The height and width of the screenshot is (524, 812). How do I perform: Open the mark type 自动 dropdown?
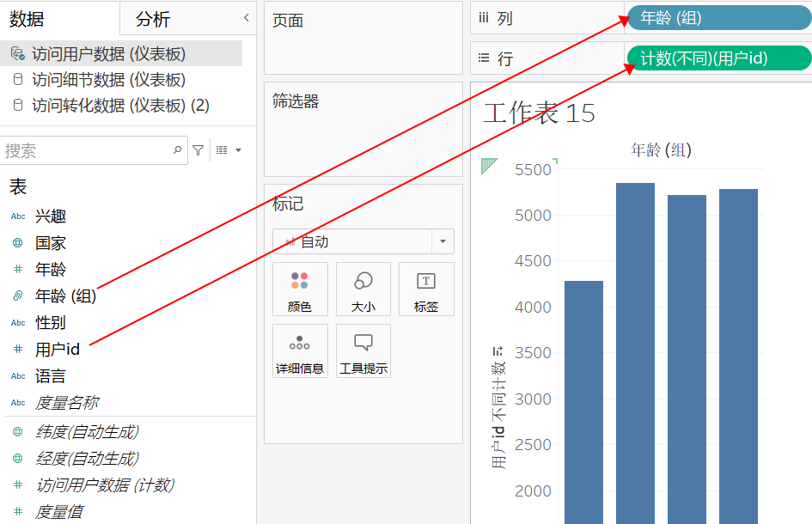coord(363,241)
